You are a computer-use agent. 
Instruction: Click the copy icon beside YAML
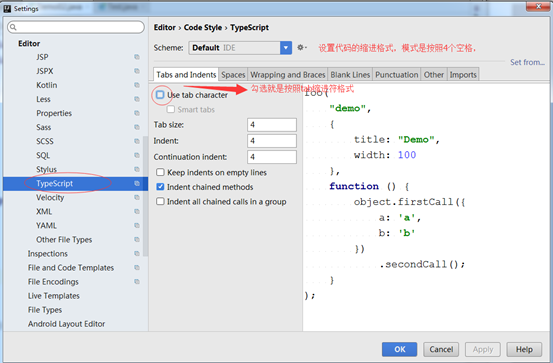(137, 225)
